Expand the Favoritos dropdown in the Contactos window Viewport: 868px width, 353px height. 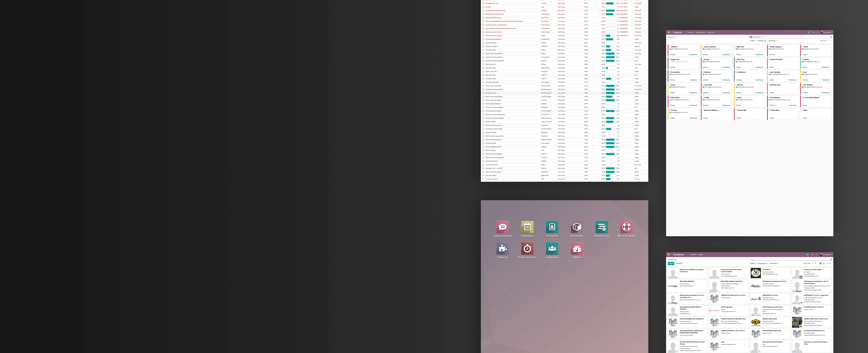tap(774, 264)
